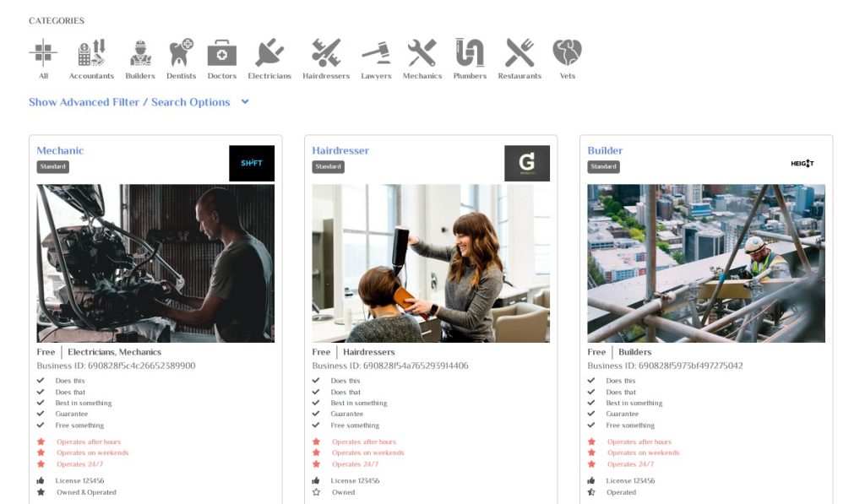Image resolution: width=865 pixels, height=504 pixels.
Task: Select the All categories icon
Action: coord(43,53)
